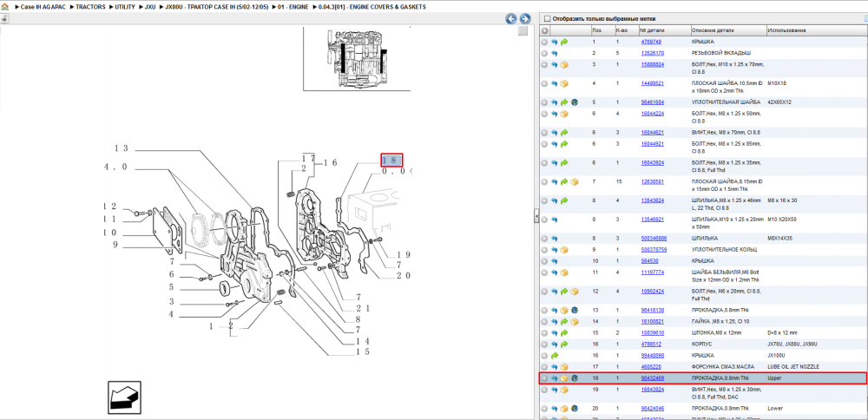Click the small square button at diagram top right
Viewport: 868px width, 420px height.
click(523, 31)
